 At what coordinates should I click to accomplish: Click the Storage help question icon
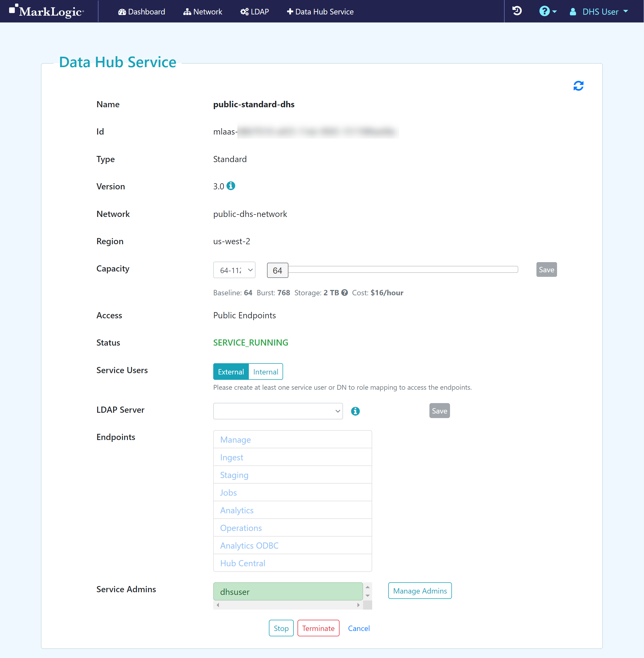(x=344, y=292)
